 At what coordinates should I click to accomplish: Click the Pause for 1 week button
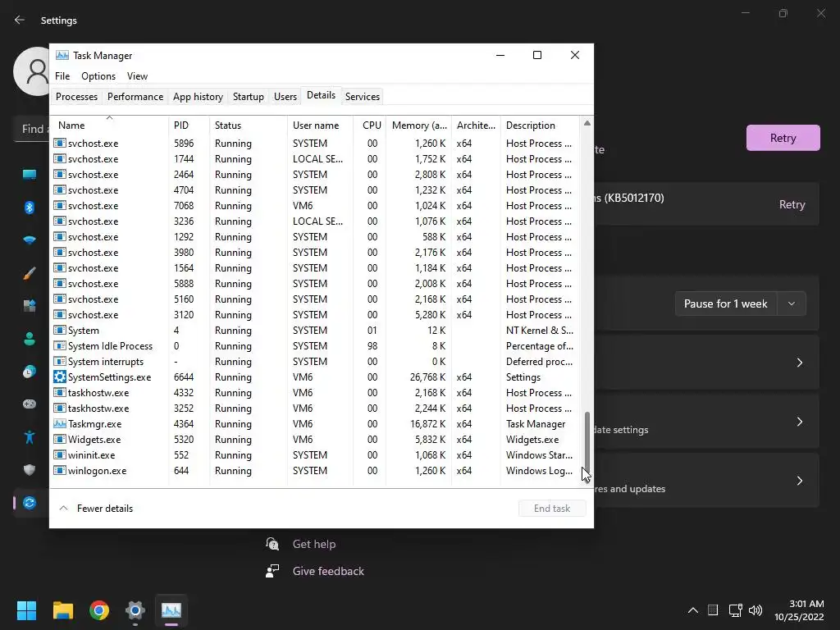pyautogui.click(x=725, y=304)
